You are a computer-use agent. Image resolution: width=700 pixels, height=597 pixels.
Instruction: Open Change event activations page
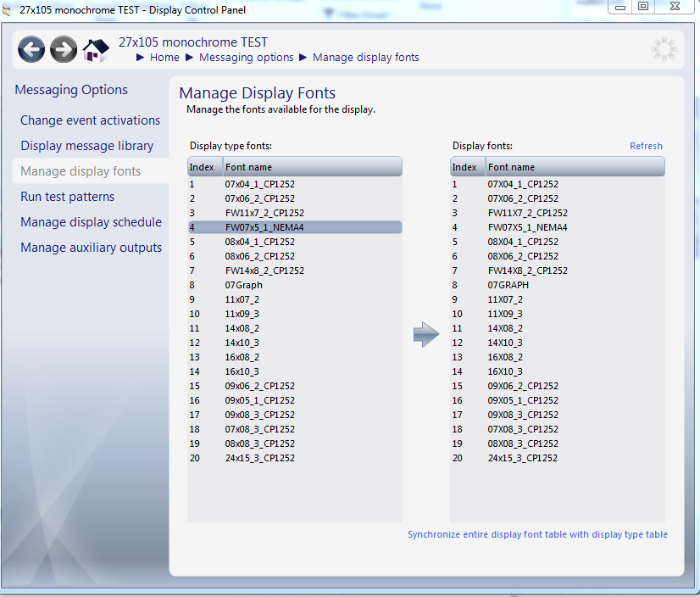90,120
